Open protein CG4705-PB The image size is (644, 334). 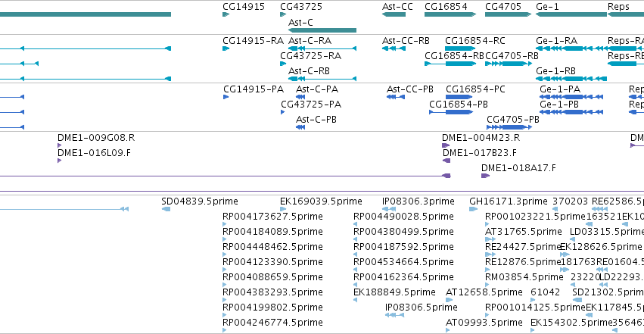tap(513, 120)
